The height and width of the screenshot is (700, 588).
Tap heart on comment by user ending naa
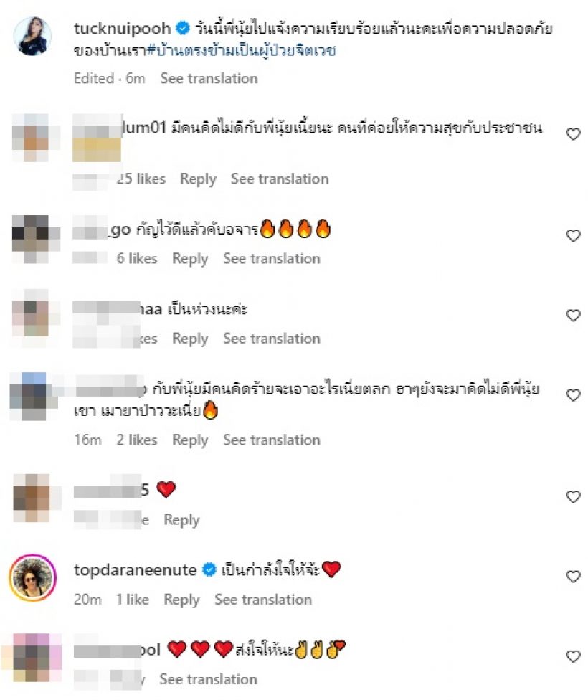point(573,315)
